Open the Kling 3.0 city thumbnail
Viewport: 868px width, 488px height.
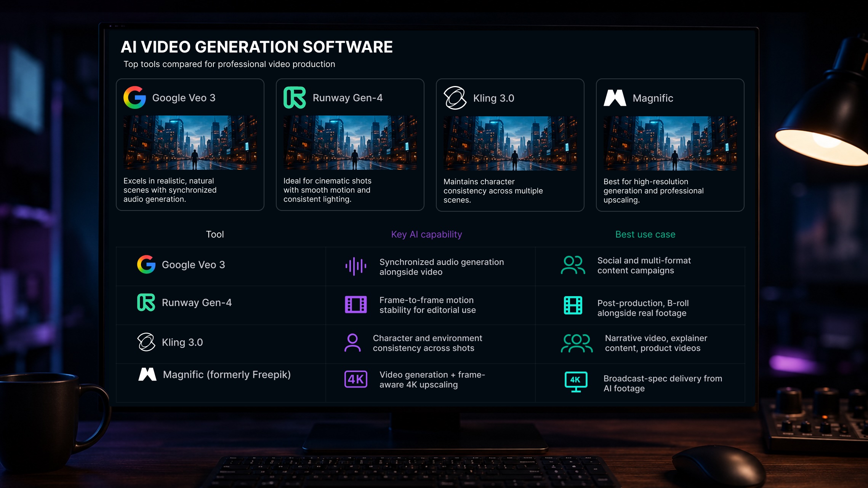(510, 144)
